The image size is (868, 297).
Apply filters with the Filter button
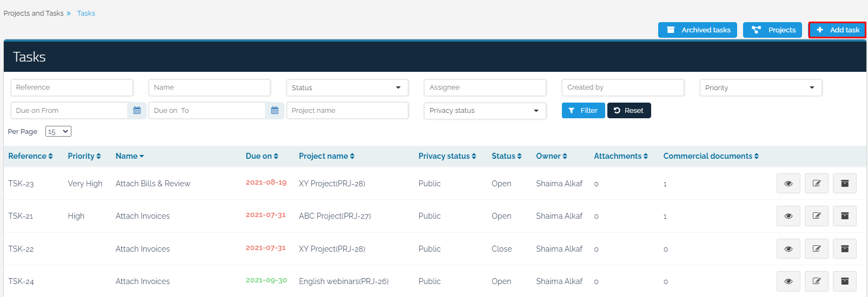(x=583, y=111)
